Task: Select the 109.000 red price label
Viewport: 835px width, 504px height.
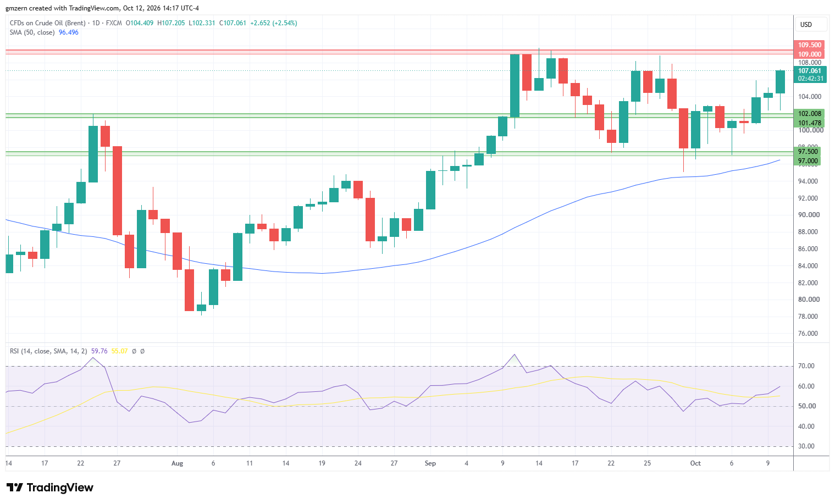Action: click(810, 54)
